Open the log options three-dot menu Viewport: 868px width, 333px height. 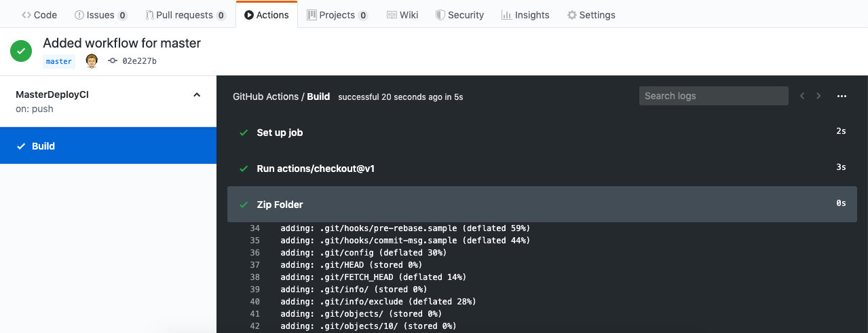pos(842,97)
